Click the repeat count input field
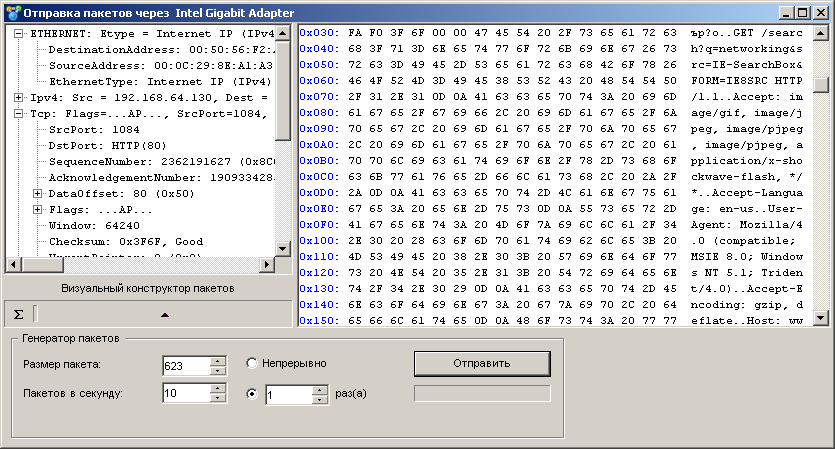Image resolution: width=835 pixels, height=449 pixels. [289, 395]
